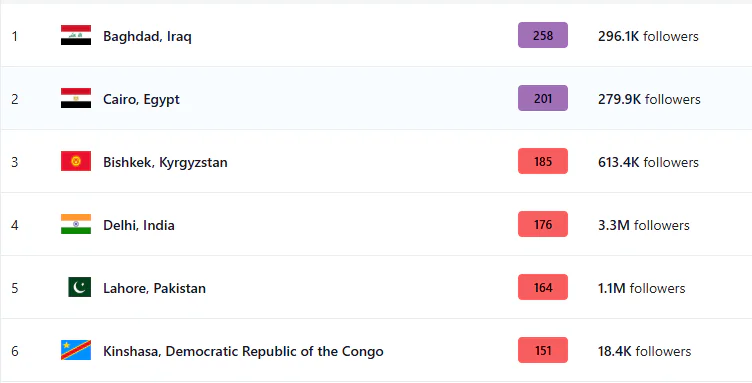
Task: Select Lahore, Pakistan city name
Action: pos(154,288)
